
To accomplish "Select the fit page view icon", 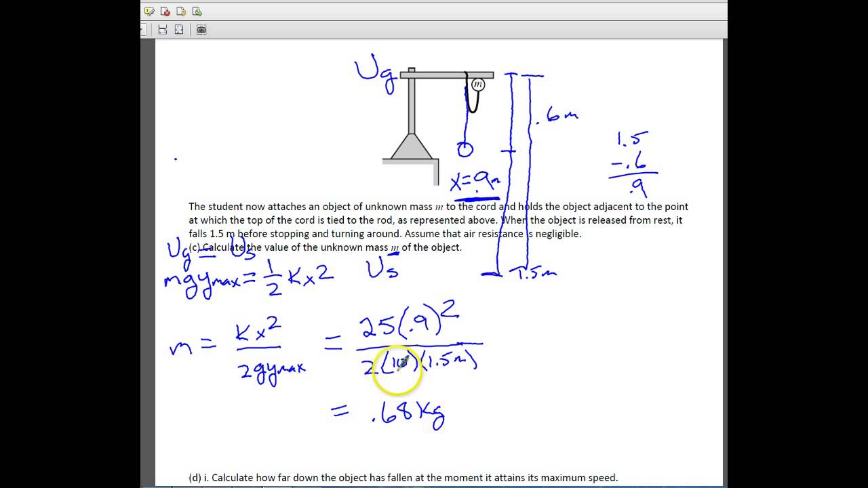I will 179,29.
